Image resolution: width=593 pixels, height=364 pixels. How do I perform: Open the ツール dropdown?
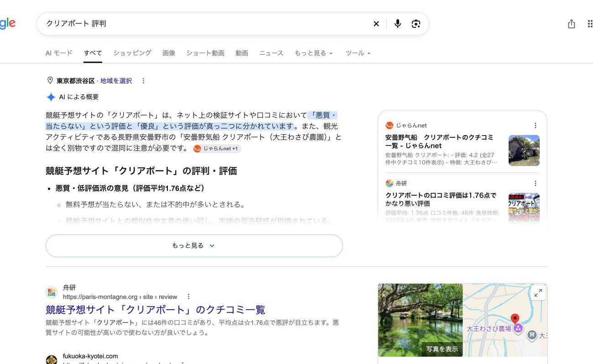click(358, 53)
